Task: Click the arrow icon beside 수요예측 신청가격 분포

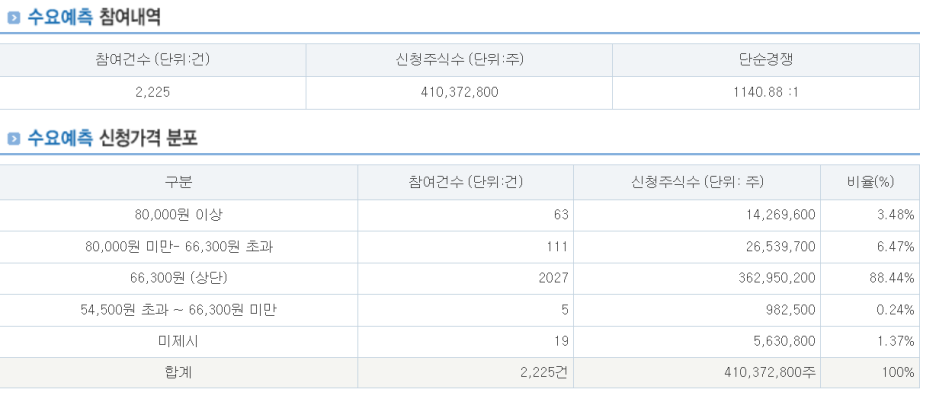Action: click(x=14, y=139)
